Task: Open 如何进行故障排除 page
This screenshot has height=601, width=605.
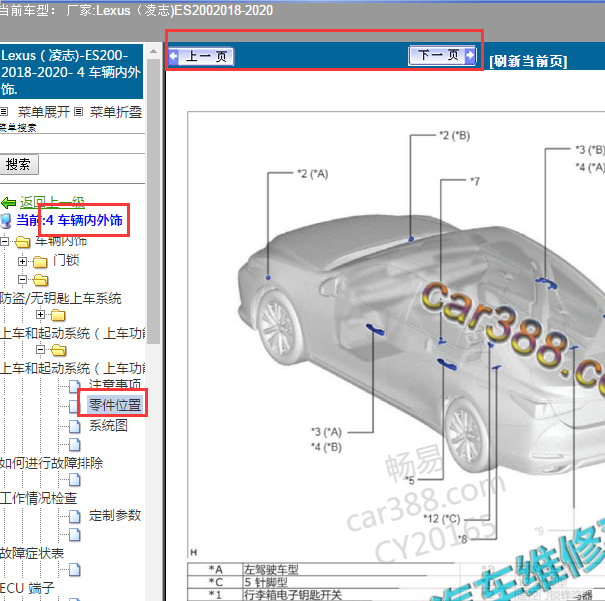Action: 51,463
